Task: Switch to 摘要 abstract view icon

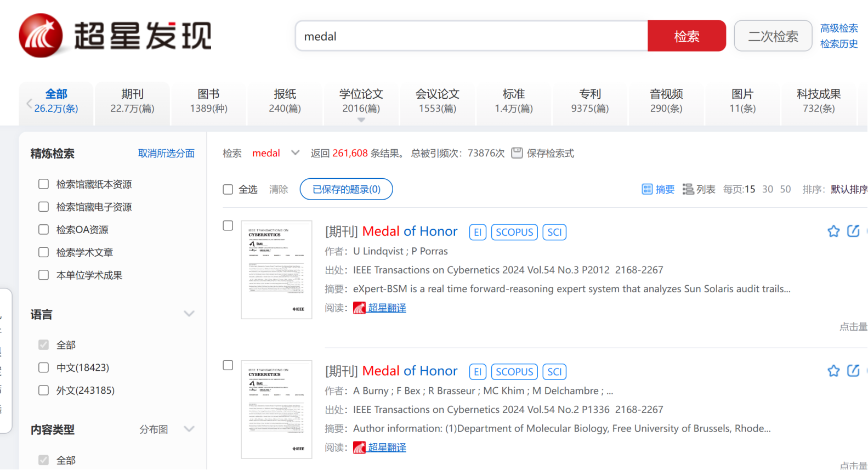Action: coord(647,189)
